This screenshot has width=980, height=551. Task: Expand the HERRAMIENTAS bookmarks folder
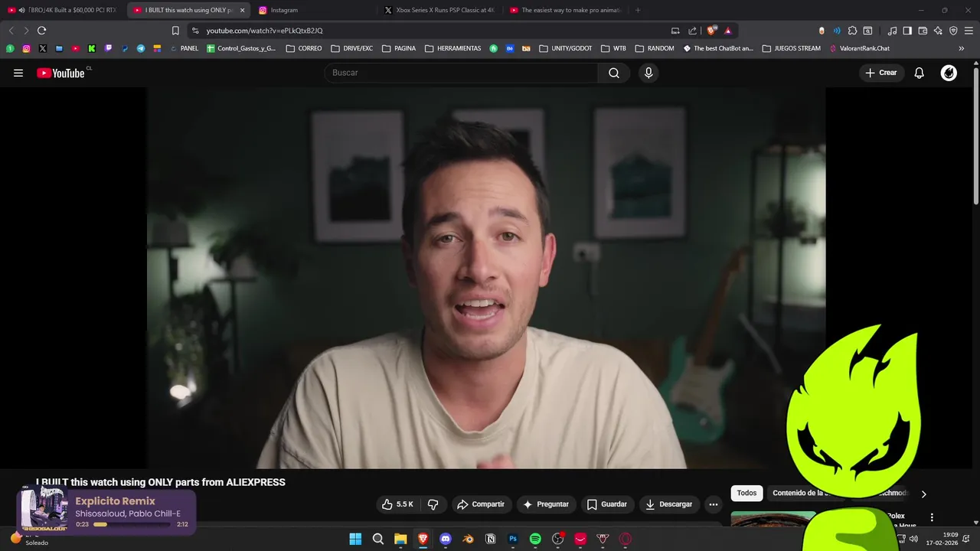tap(453, 48)
